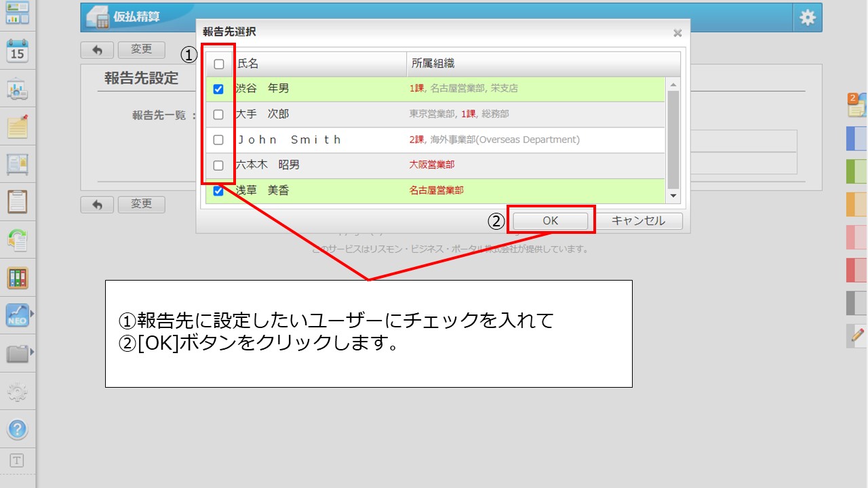Open the notes icon with badge 2

[x=857, y=104]
